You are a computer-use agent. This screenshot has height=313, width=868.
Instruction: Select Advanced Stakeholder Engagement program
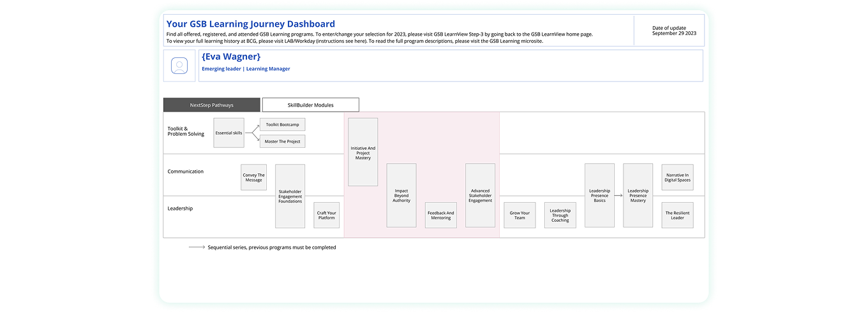click(x=480, y=195)
